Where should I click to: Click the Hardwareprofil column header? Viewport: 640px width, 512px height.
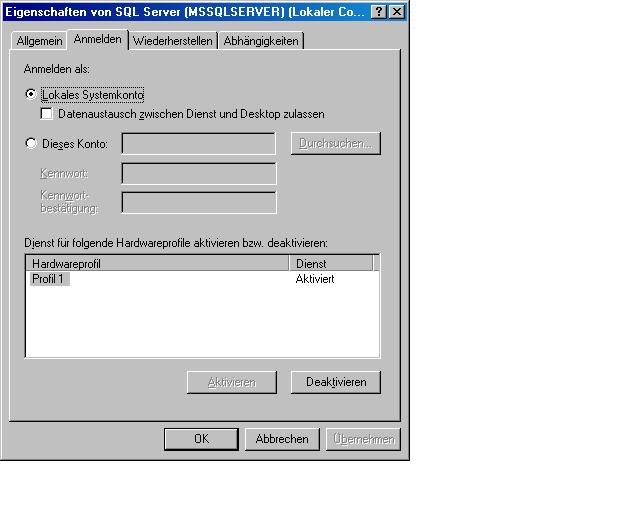pyautogui.click(x=158, y=263)
